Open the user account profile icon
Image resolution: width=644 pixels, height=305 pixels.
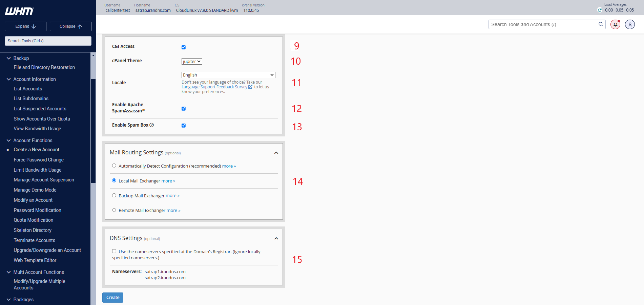pos(630,24)
